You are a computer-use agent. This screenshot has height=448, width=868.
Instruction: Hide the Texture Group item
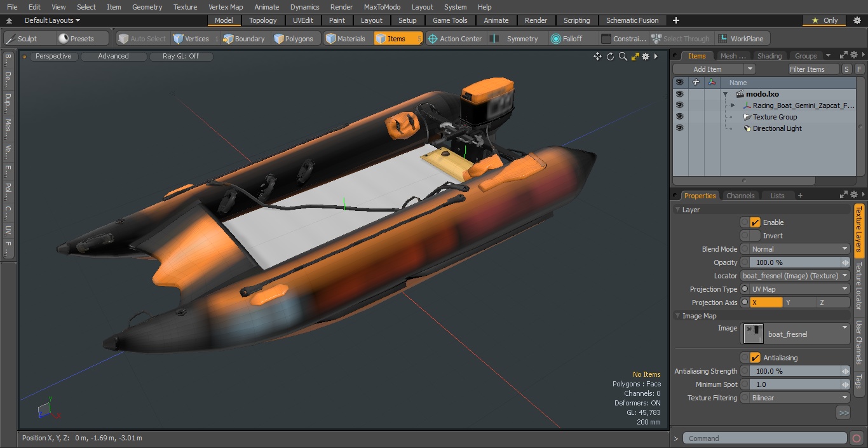point(679,117)
